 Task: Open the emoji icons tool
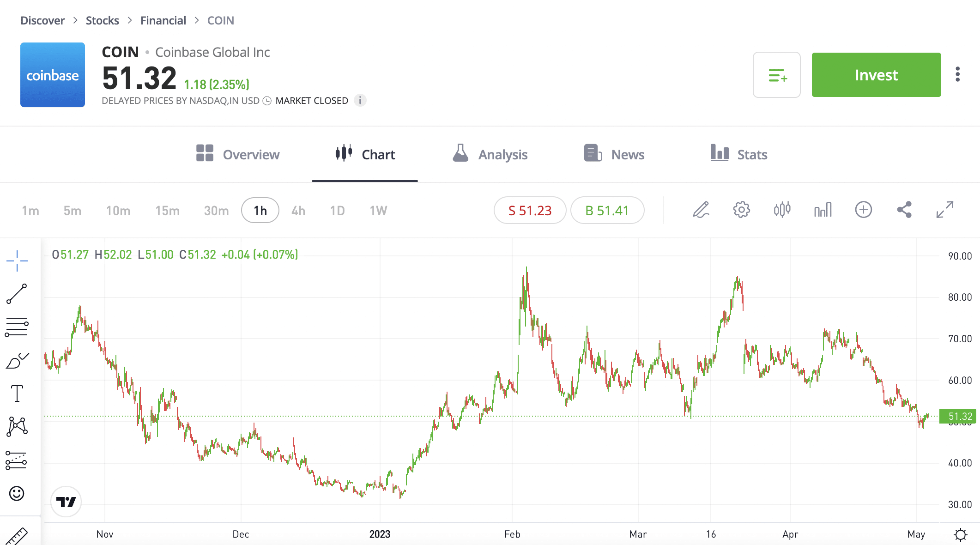click(x=17, y=494)
